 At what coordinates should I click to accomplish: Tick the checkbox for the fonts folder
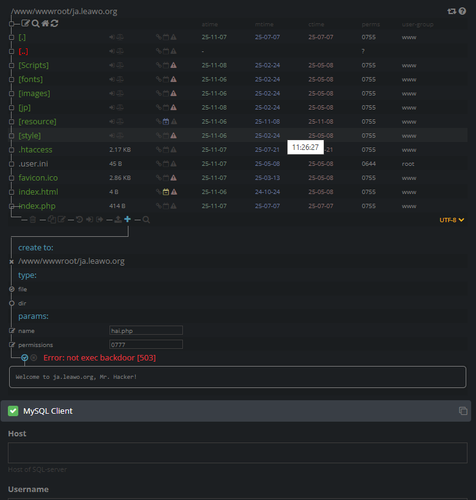(x=12, y=79)
